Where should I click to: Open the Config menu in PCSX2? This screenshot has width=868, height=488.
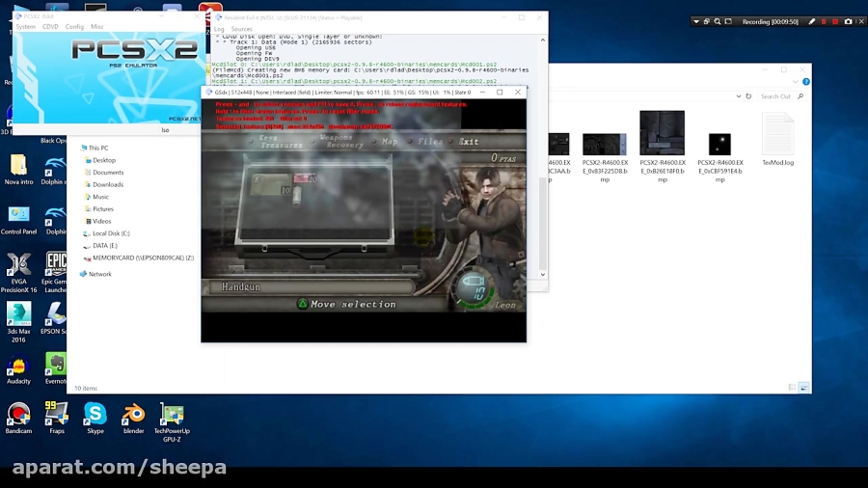pyautogui.click(x=74, y=27)
